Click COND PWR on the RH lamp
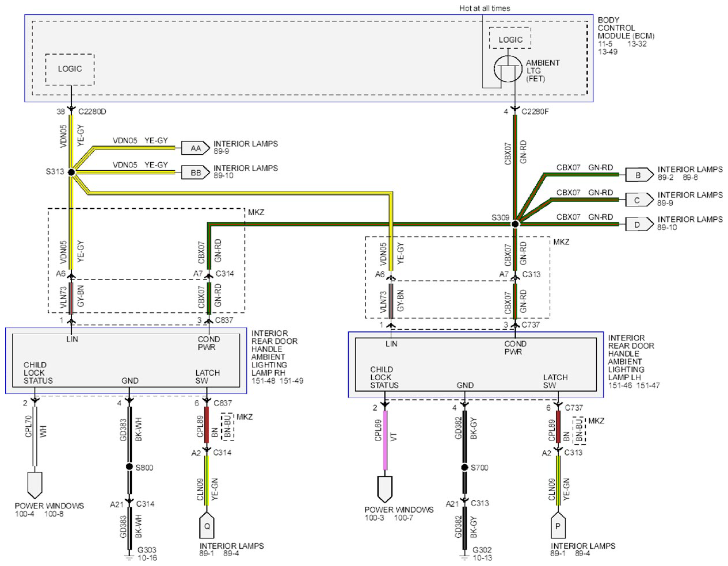Screen dimensions: 728x566 point(208,343)
